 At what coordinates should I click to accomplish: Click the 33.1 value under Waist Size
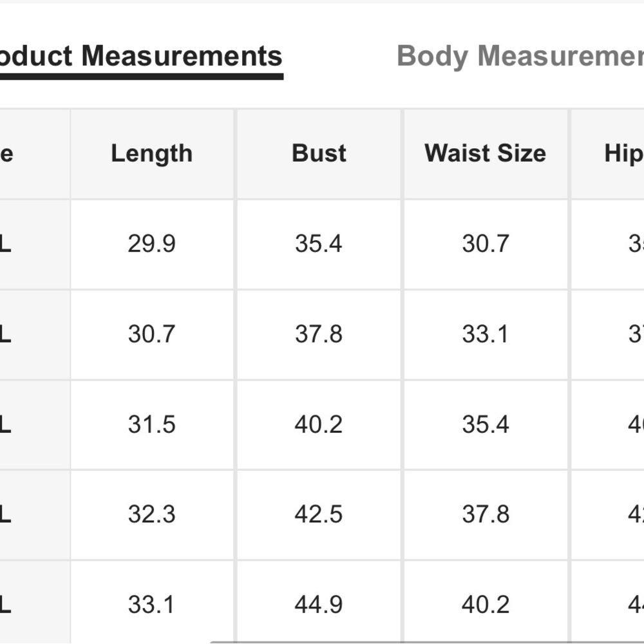click(x=485, y=334)
